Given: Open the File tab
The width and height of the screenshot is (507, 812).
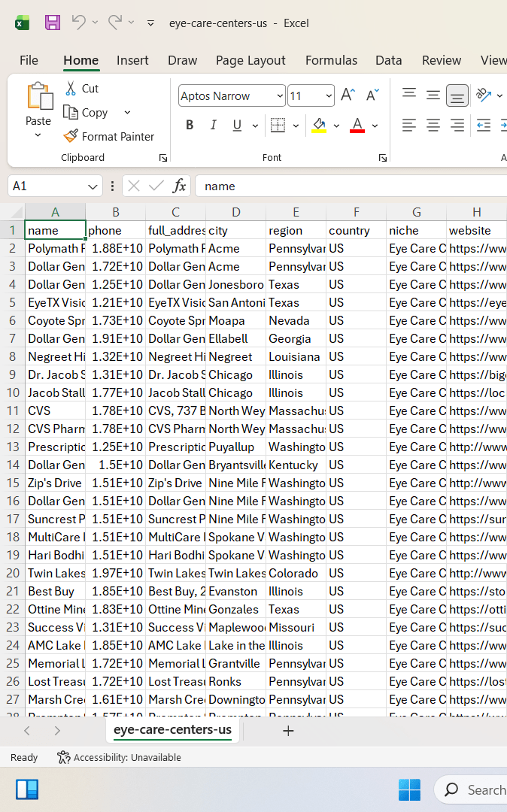Looking at the screenshot, I should [29, 61].
